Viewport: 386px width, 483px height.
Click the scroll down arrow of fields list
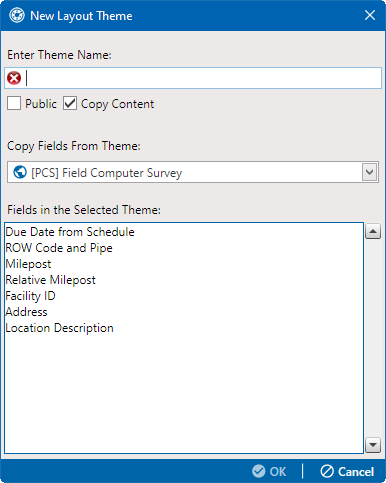373,445
